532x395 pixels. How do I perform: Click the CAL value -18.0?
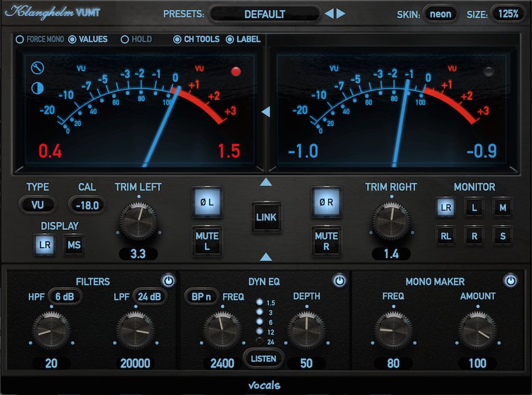(x=87, y=205)
